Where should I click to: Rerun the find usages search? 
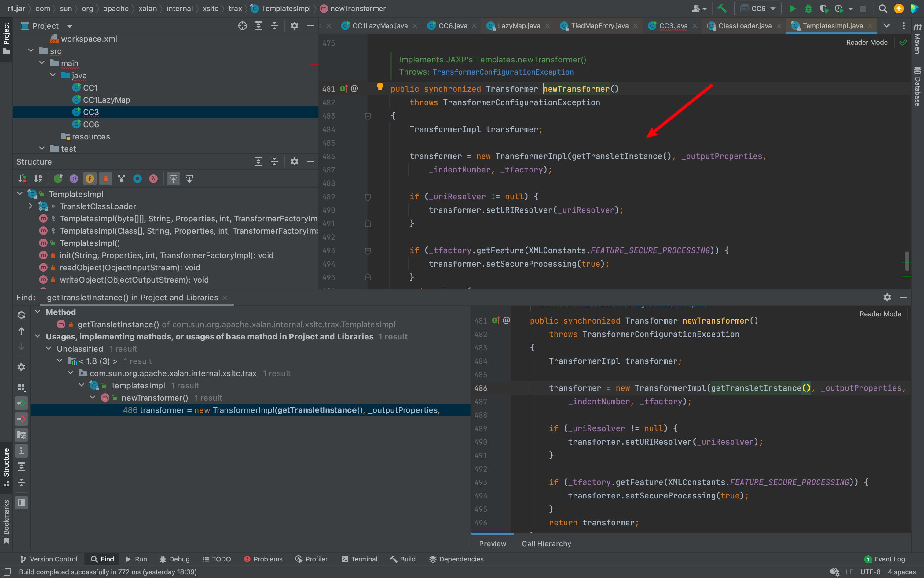pos(21,315)
